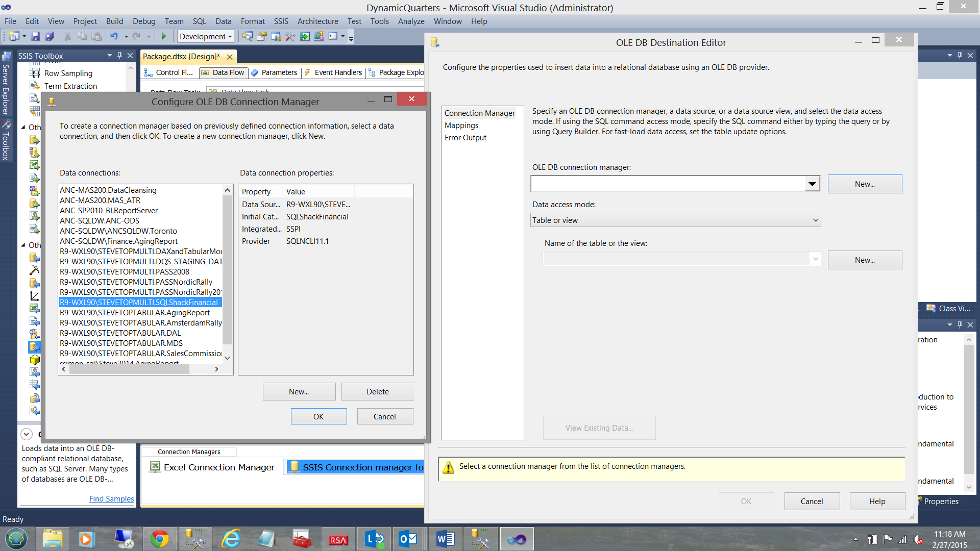Click the Save All toolbar icon
This screenshot has width=980, height=551.
50,36
